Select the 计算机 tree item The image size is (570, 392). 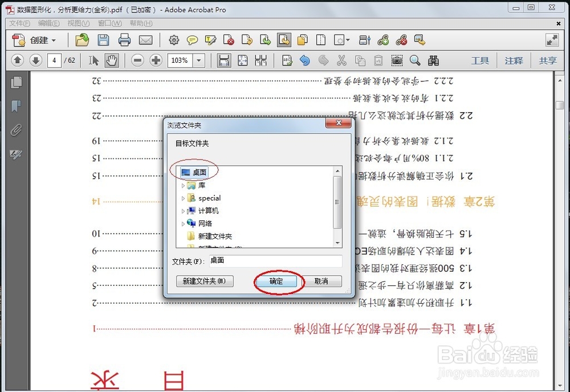point(202,211)
